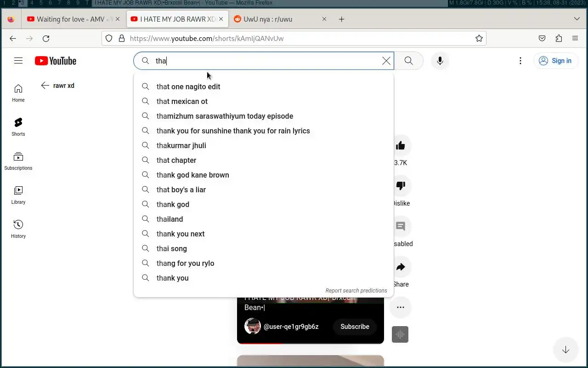Choose 'thamizhum saraswathiyum today episode' suggestion
This screenshot has width=588, height=368.
coord(264,116)
